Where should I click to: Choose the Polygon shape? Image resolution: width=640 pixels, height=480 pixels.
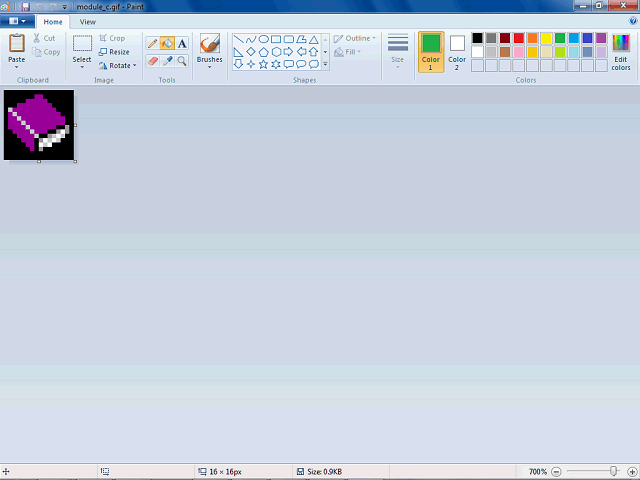[301, 39]
